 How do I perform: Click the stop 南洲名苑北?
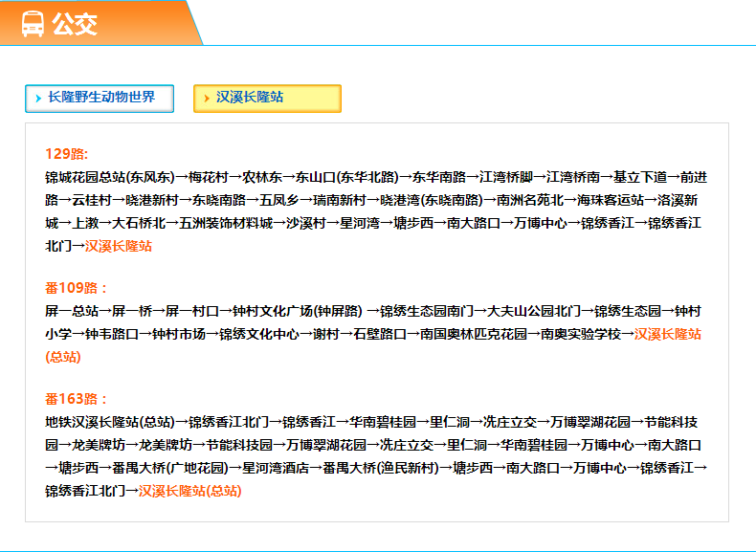tap(530, 200)
